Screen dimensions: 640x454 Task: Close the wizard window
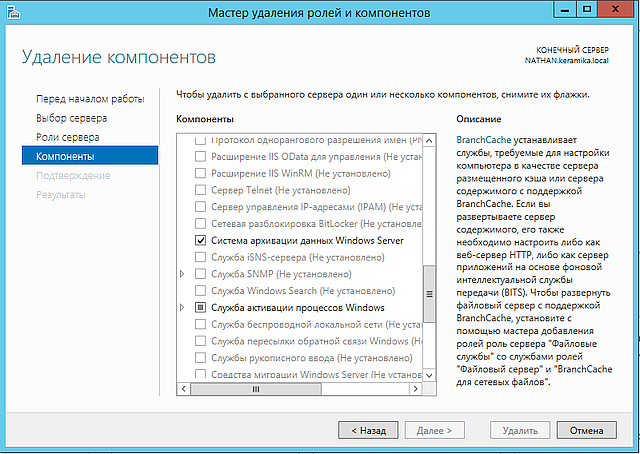pos(616,9)
